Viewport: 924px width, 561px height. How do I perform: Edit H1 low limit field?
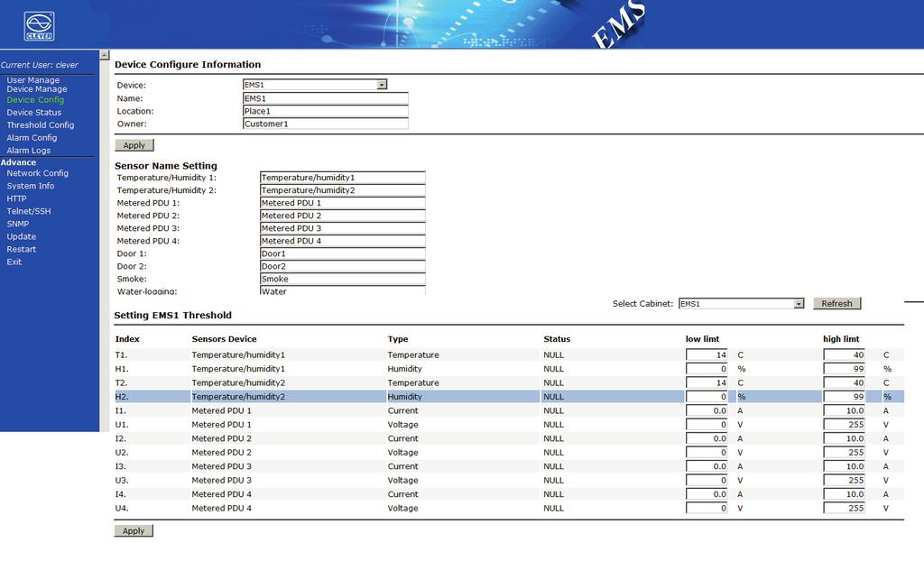coord(707,369)
